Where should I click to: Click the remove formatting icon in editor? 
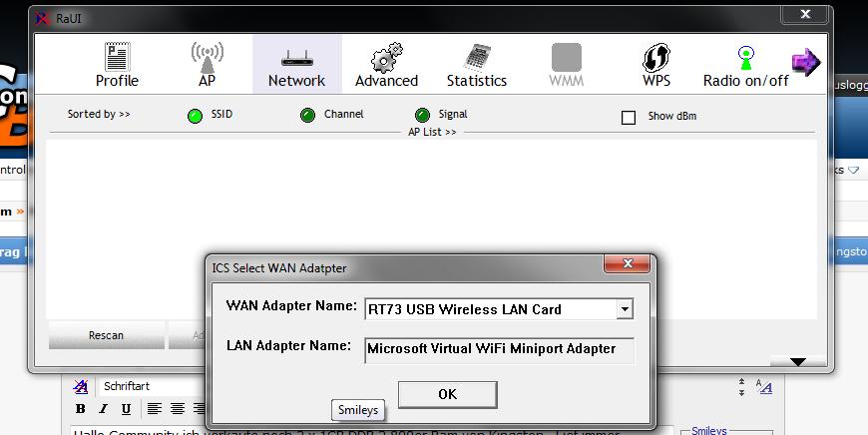(x=81, y=386)
